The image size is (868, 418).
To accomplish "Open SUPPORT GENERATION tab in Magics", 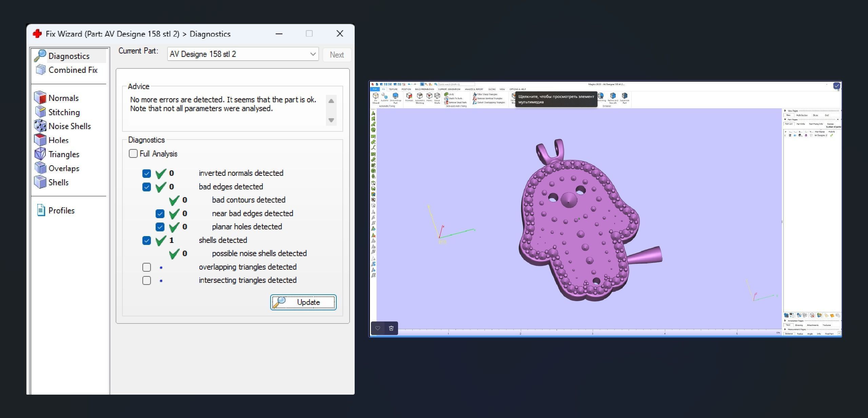I will click(x=449, y=89).
